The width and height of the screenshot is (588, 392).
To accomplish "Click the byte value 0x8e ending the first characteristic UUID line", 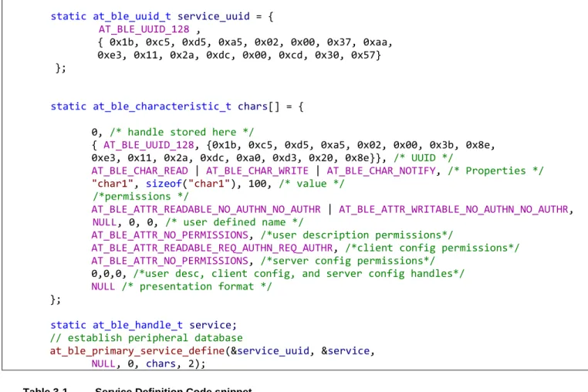I will tap(478, 145).
